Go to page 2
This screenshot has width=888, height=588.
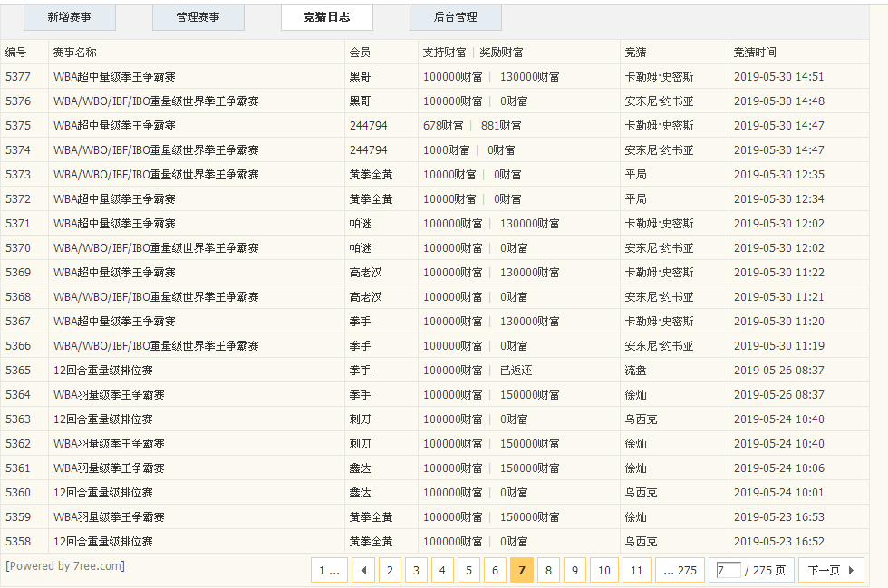(390, 570)
